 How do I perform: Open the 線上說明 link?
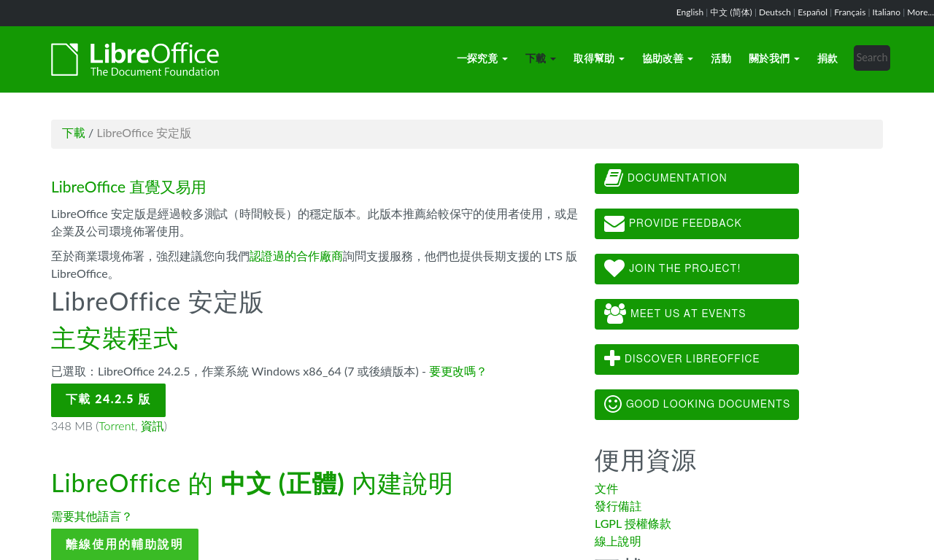[618, 542]
